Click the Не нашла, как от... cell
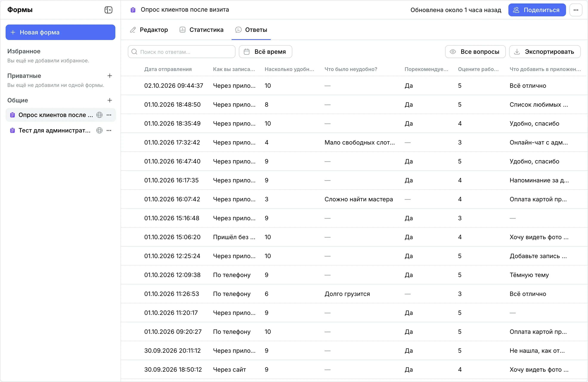Viewport: 588px width, 382px height. (x=537, y=350)
